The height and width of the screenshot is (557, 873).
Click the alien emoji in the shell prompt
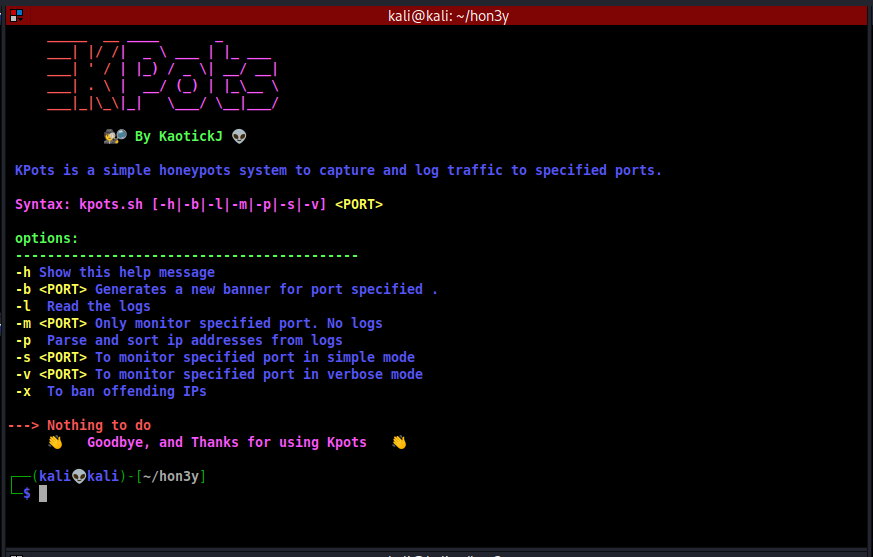79,476
